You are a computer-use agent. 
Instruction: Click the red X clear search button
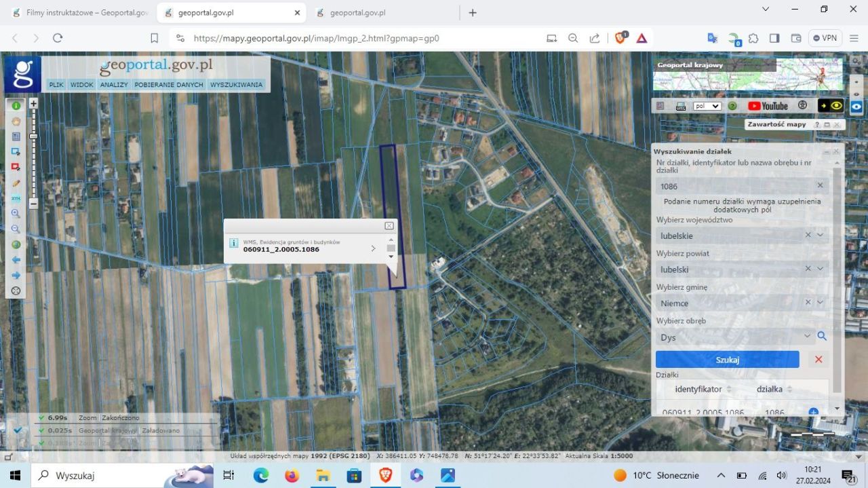pyautogui.click(x=818, y=360)
